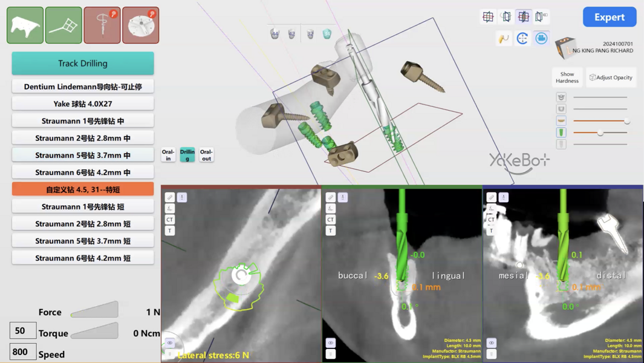Viewport: 644px width, 363px height.
Task: Click the plane-with-handpiece view icon
Action: pos(541,17)
